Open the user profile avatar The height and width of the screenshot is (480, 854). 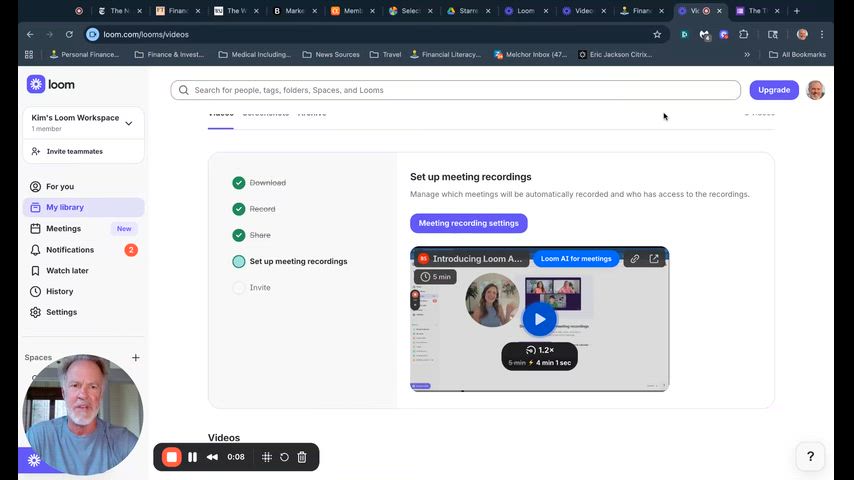click(815, 90)
